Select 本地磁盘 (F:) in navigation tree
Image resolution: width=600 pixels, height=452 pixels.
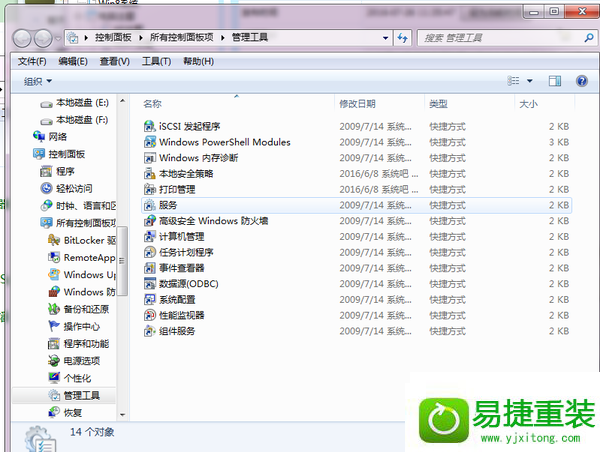click(x=82, y=120)
